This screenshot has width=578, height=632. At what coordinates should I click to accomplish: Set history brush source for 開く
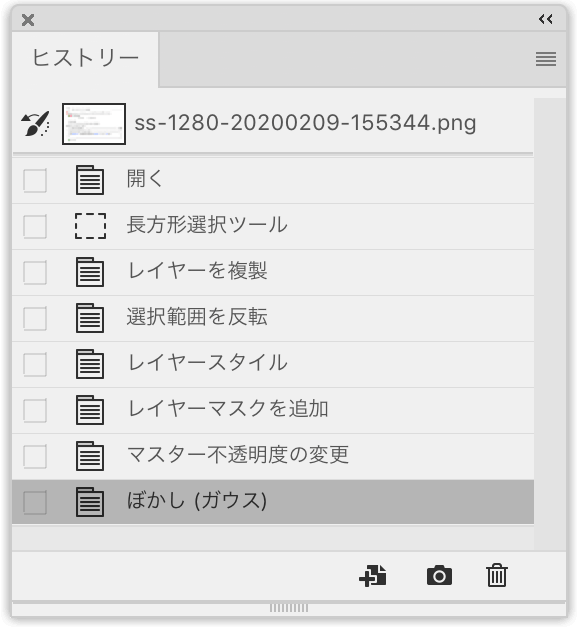tap(35, 180)
